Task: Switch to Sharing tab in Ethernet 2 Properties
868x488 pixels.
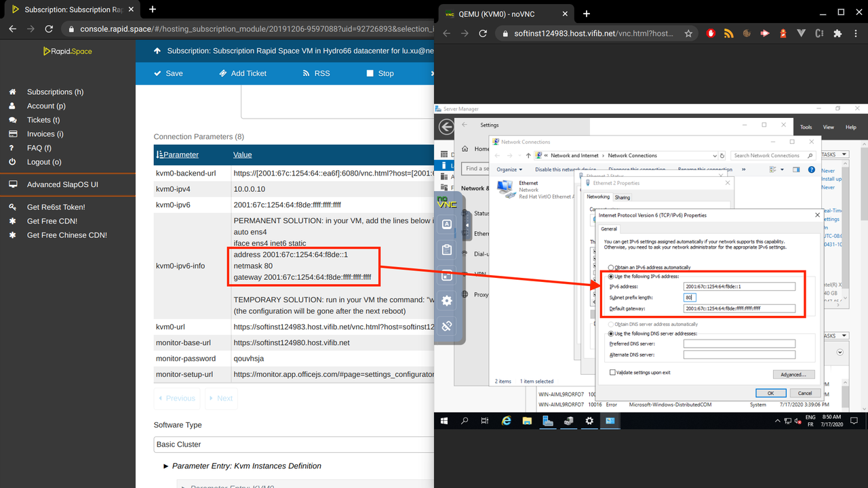Action: (x=622, y=197)
